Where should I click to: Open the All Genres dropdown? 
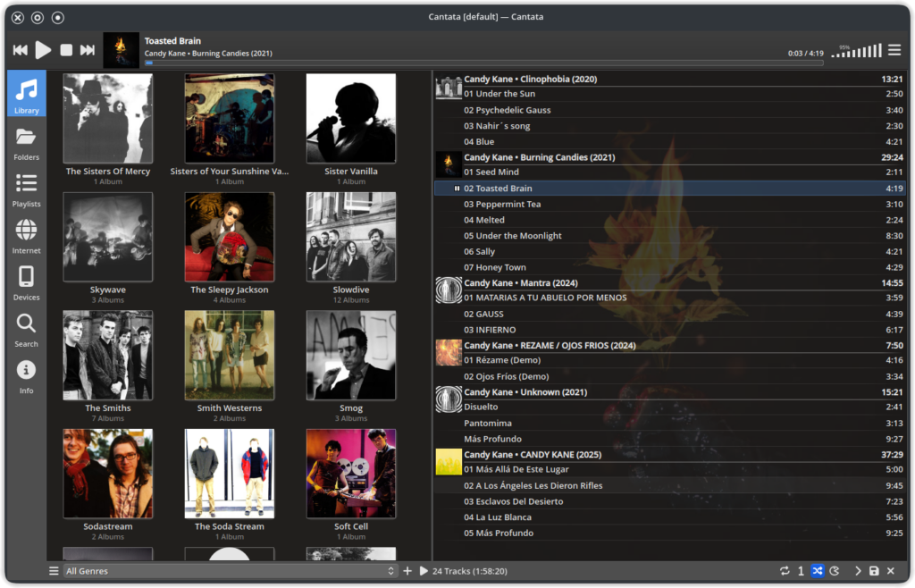[x=231, y=571]
